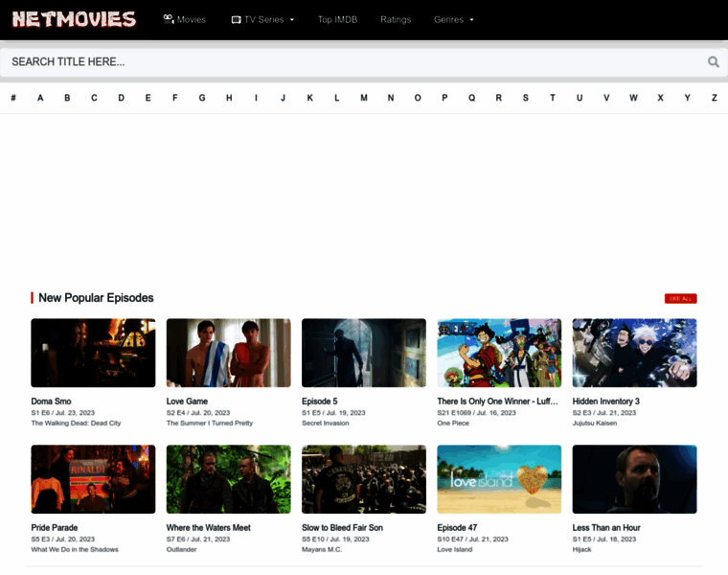The height and width of the screenshot is (575, 728).
Task: Filter titles by letter U
Action: click(580, 98)
